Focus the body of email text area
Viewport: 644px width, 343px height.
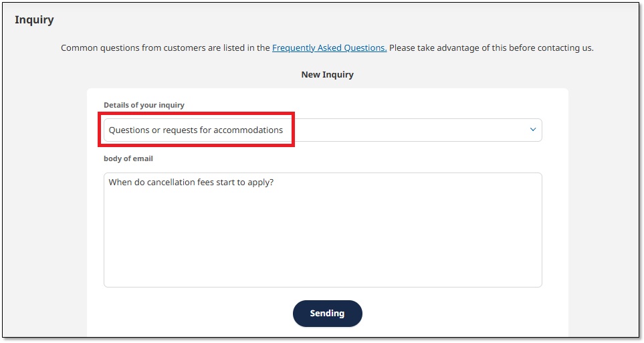pyautogui.click(x=322, y=229)
